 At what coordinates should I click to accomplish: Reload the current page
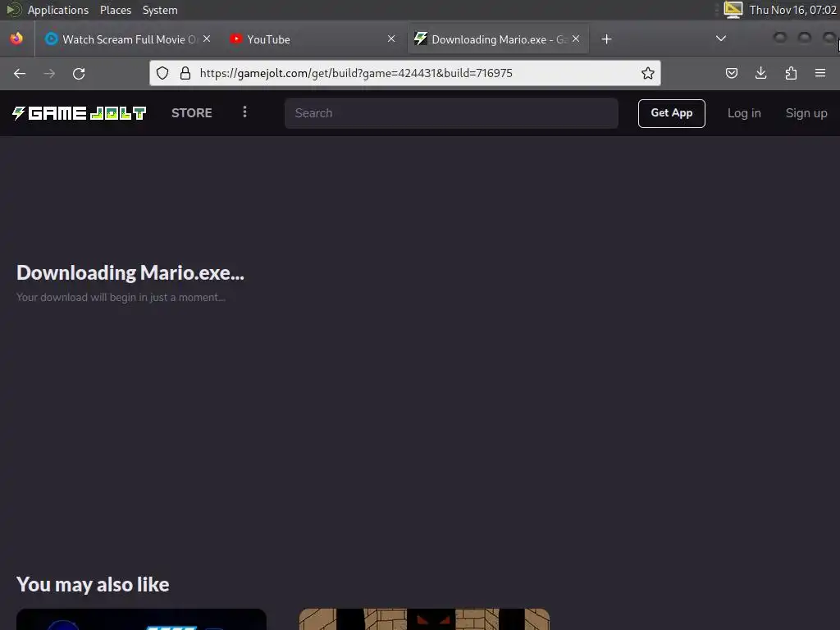point(79,73)
